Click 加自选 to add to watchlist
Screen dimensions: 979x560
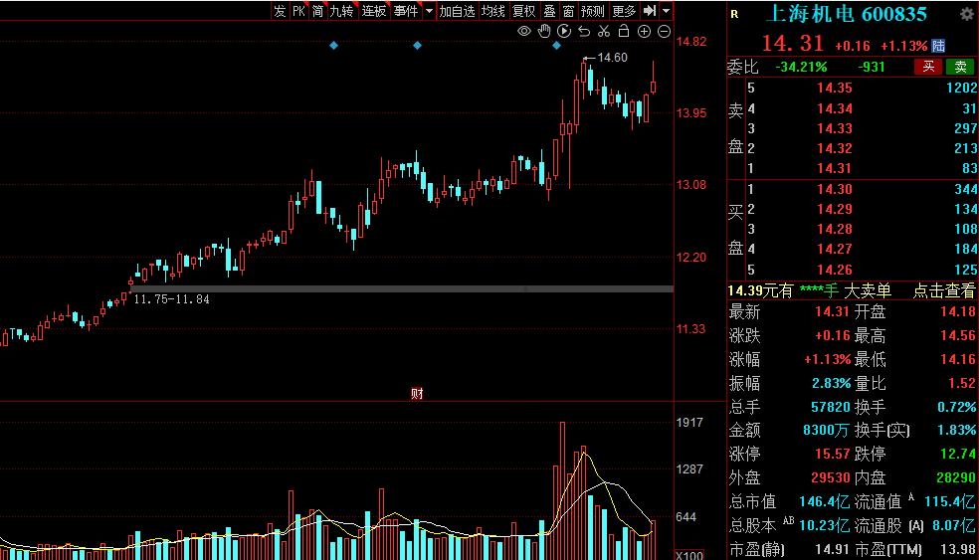point(457,11)
